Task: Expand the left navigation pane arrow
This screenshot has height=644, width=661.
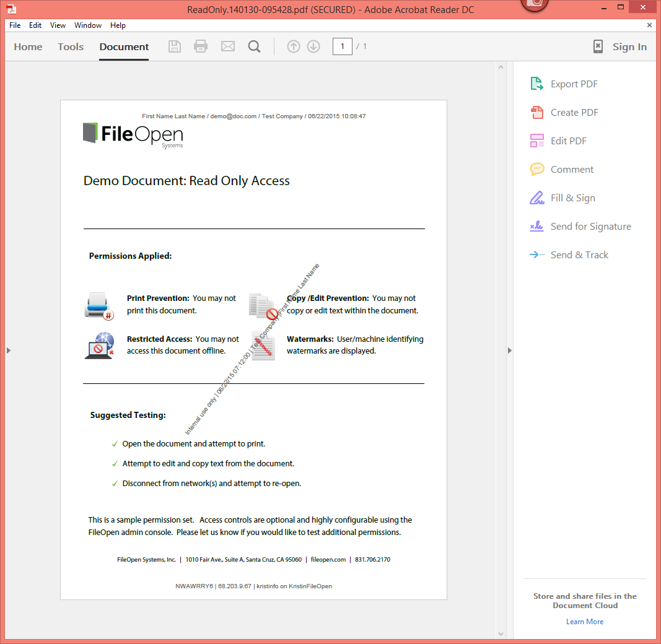Action: pyautogui.click(x=9, y=350)
